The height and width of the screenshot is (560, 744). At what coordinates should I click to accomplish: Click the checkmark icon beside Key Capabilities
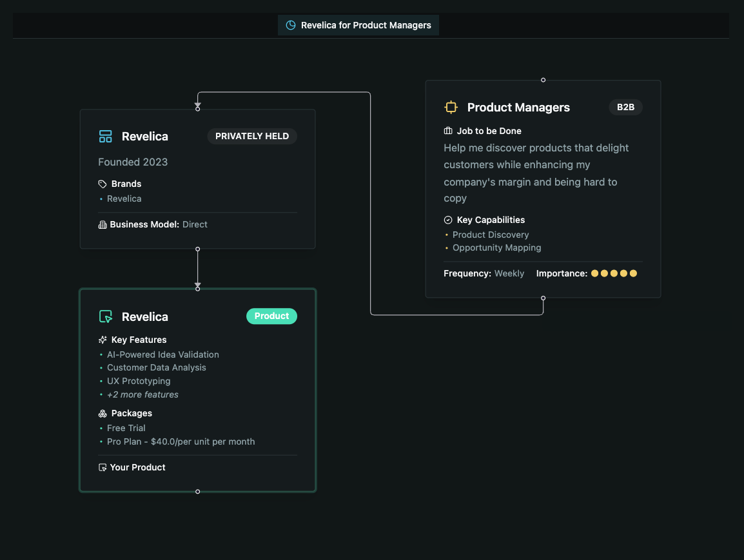pyautogui.click(x=447, y=220)
